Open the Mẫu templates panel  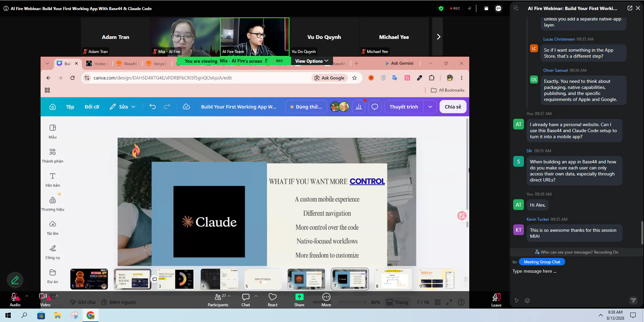click(53, 131)
